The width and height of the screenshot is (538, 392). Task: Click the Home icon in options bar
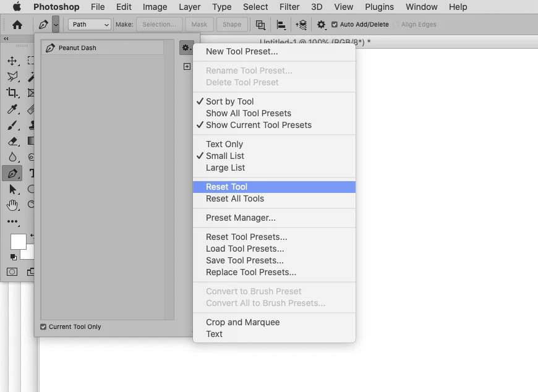17,25
